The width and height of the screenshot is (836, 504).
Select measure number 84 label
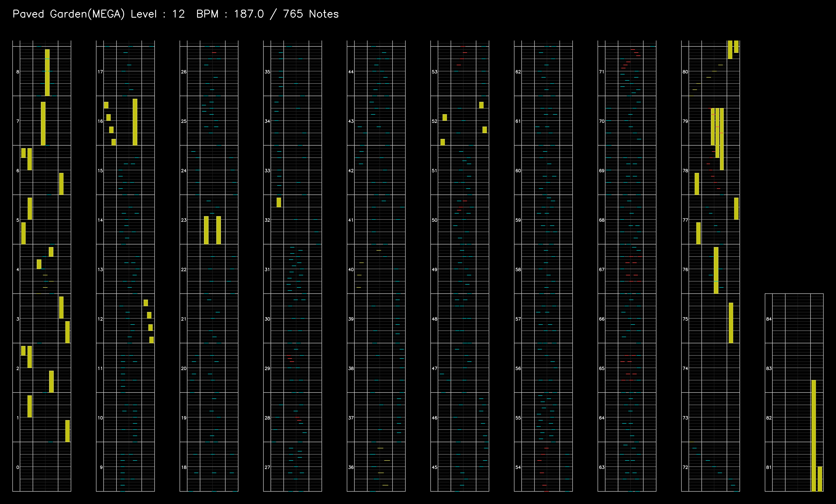769,319
